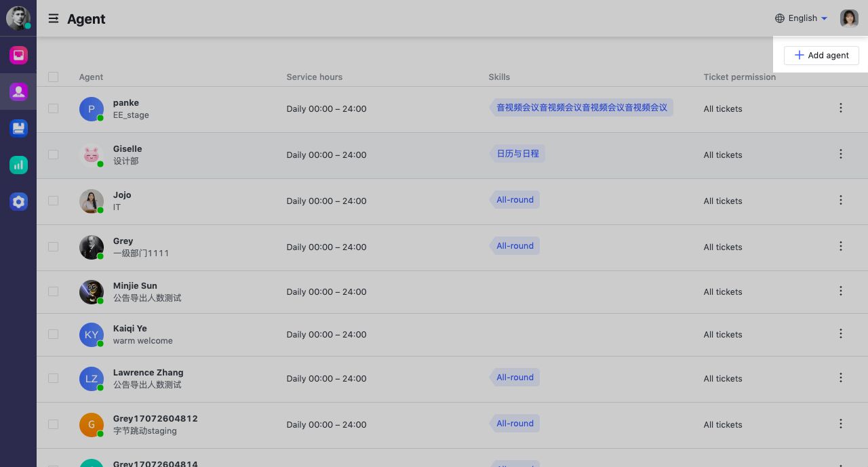
Task: Open the inbox icon in sidebar
Action: point(18,55)
